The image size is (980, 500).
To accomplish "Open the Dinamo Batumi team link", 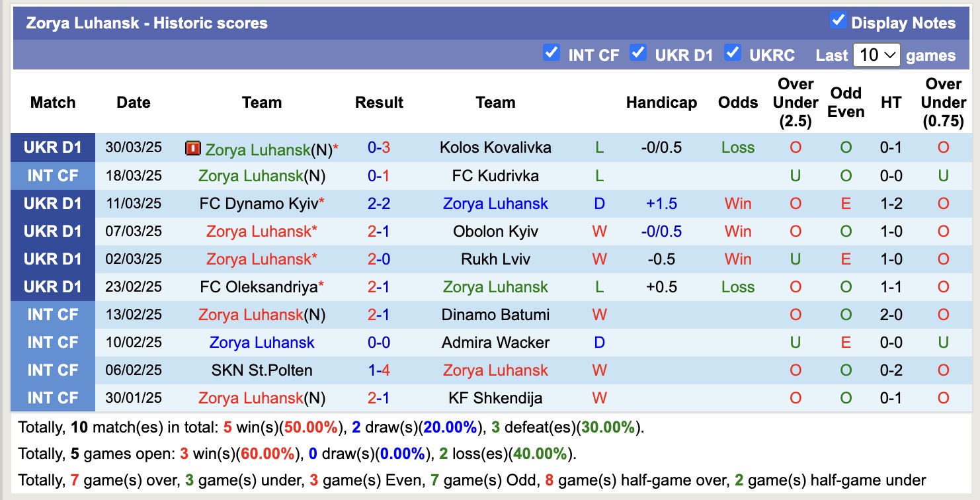I will pos(495,315).
